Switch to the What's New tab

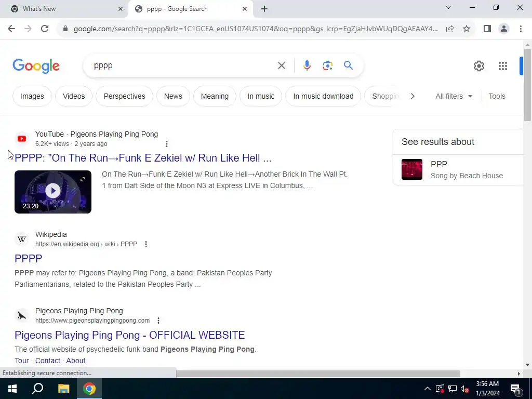point(64,9)
